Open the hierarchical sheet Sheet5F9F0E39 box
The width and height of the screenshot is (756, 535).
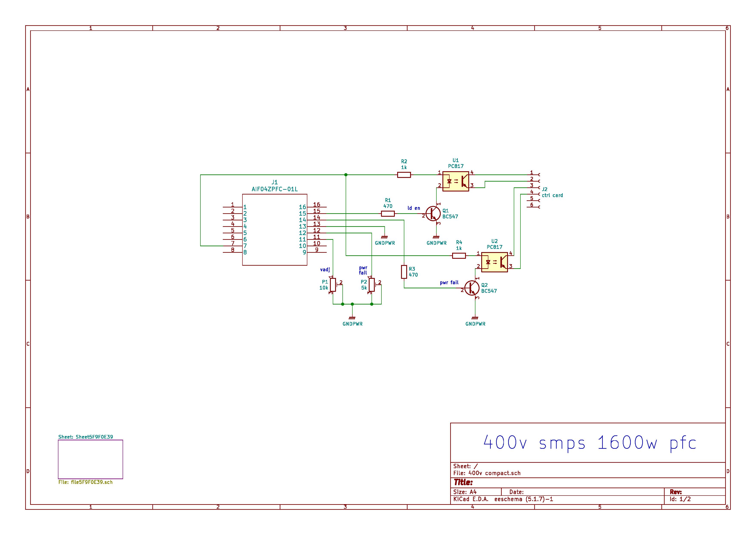[x=90, y=459]
